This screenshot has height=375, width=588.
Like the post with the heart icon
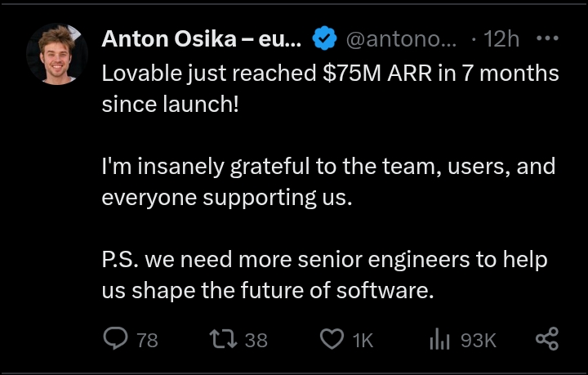[x=331, y=339]
